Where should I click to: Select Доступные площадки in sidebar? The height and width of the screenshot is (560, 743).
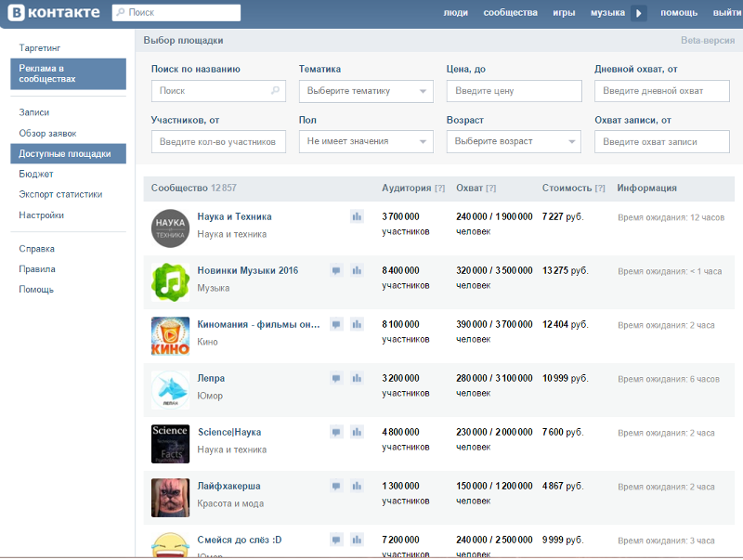pyautogui.click(x=68, y=153)
